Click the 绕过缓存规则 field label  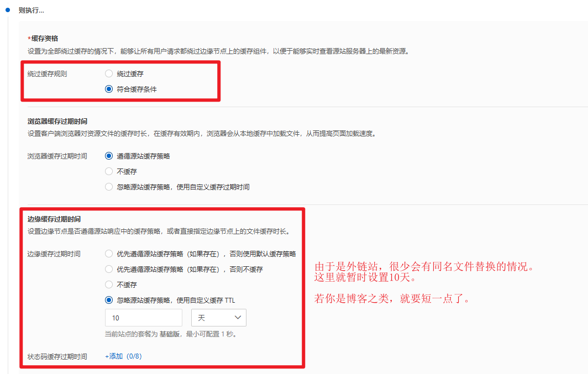48,73
